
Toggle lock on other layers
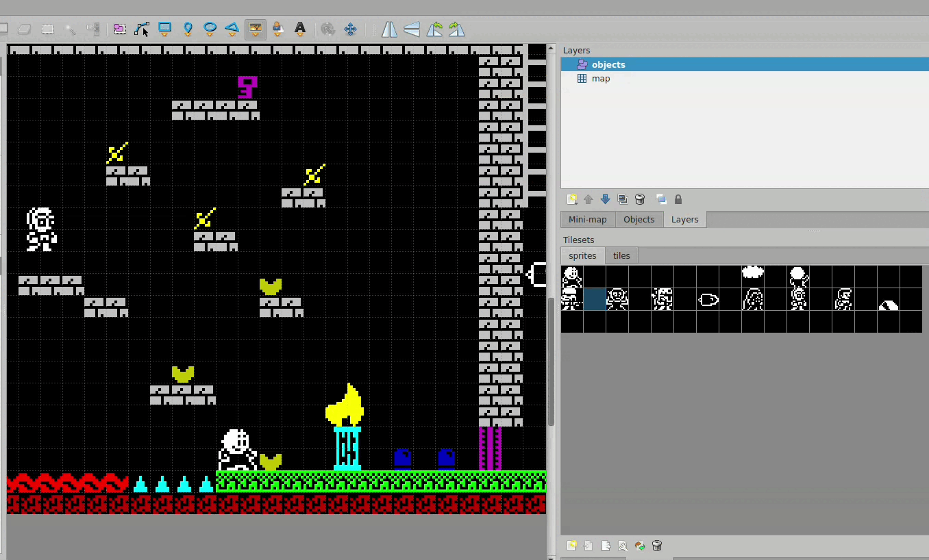coord(678,199)
